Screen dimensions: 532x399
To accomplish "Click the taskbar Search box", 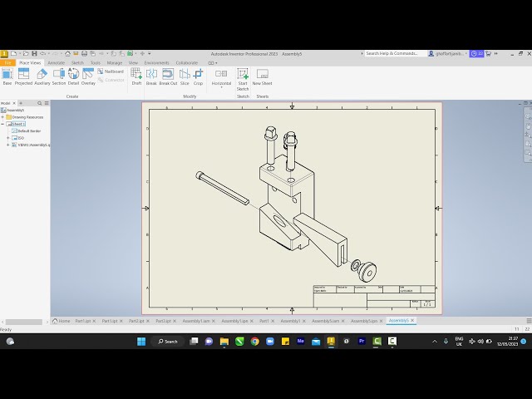I will coord(168,342).
